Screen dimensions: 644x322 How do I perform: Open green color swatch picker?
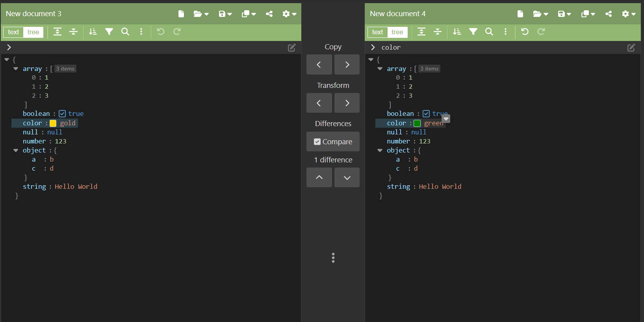click(x=417, y=123)
